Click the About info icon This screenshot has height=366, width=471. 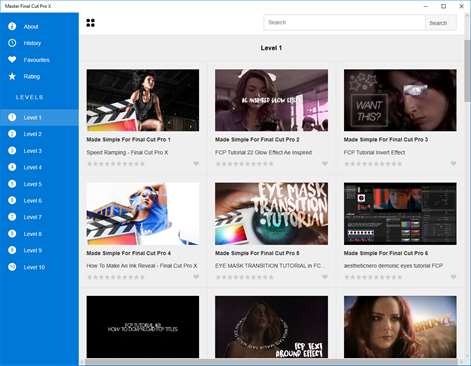pos(12,26)
